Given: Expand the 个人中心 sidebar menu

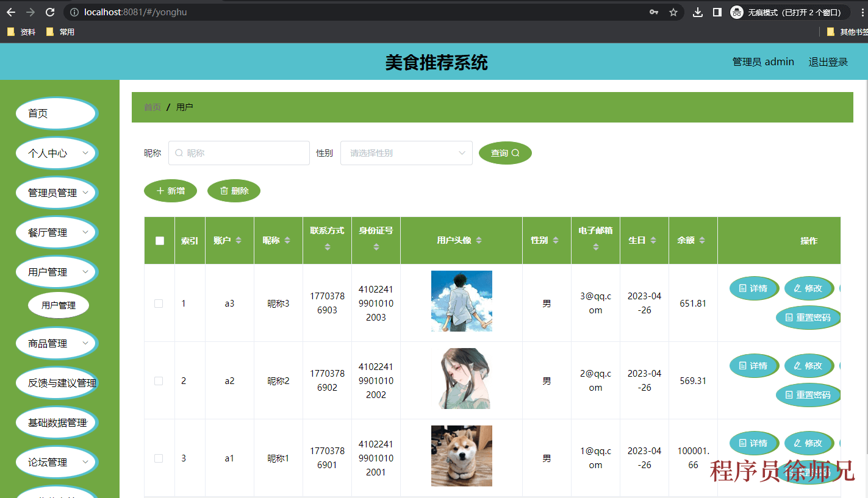Looking at the screenshot, I should (56, 153).
